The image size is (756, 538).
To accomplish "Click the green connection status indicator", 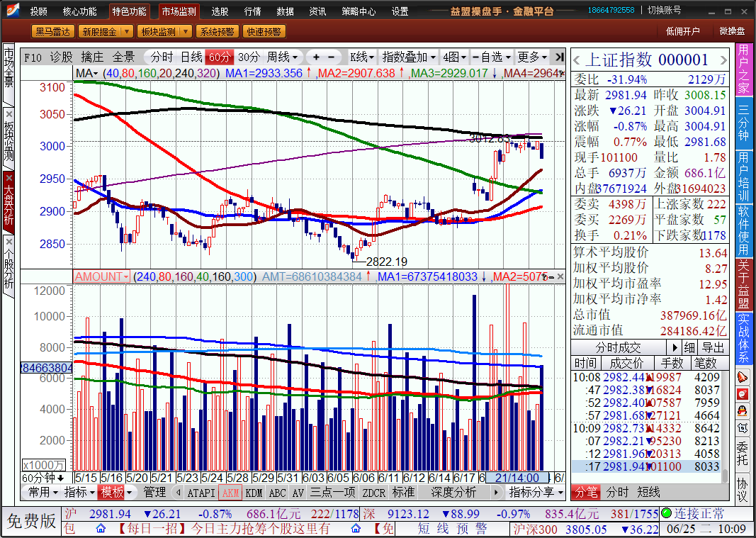I will pos(666,513).
